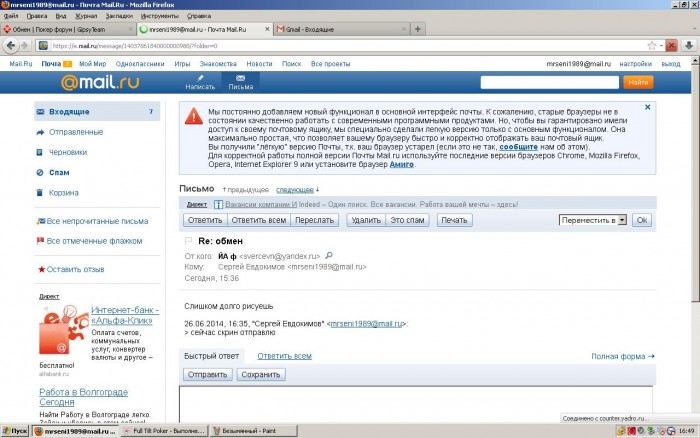Select Быстрый ответ tab

(212, 356)
